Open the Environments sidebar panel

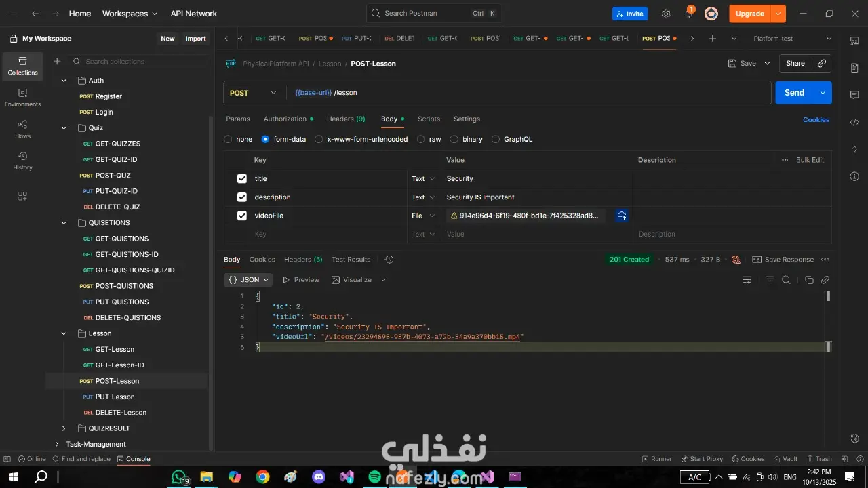click(22, 98)
